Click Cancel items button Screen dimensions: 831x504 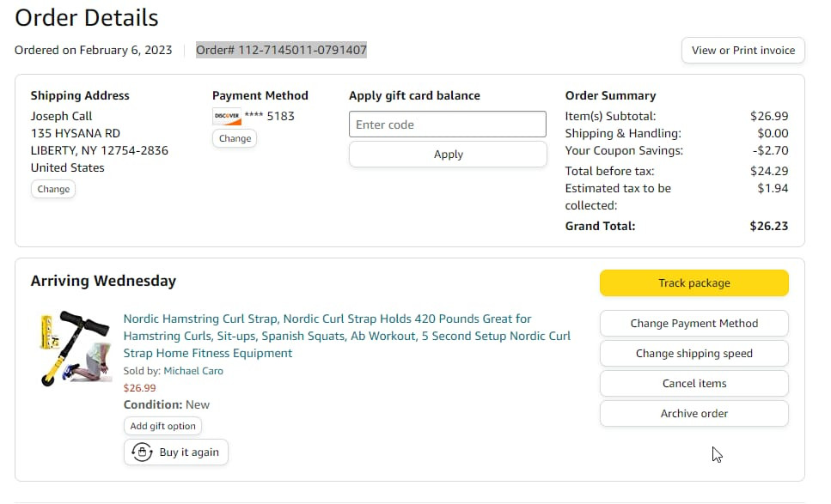click(694, 384)
